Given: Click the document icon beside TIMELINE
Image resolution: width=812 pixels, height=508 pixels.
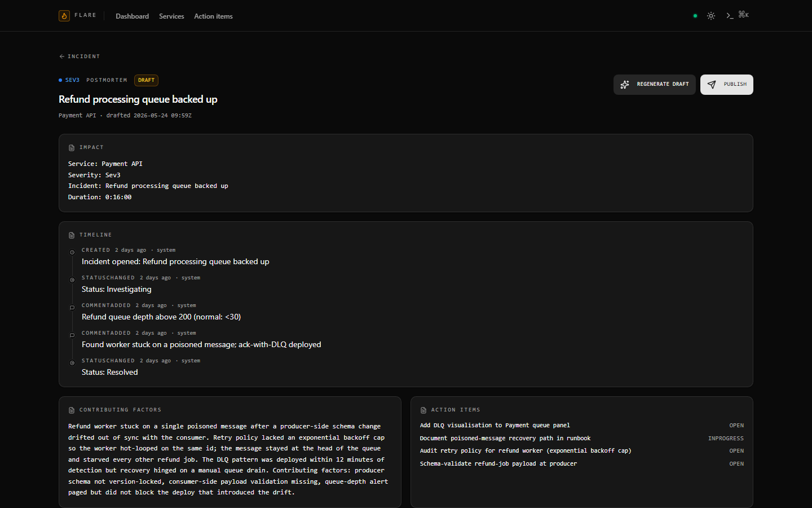Looking at the screenshot, I should pos(72,235).
